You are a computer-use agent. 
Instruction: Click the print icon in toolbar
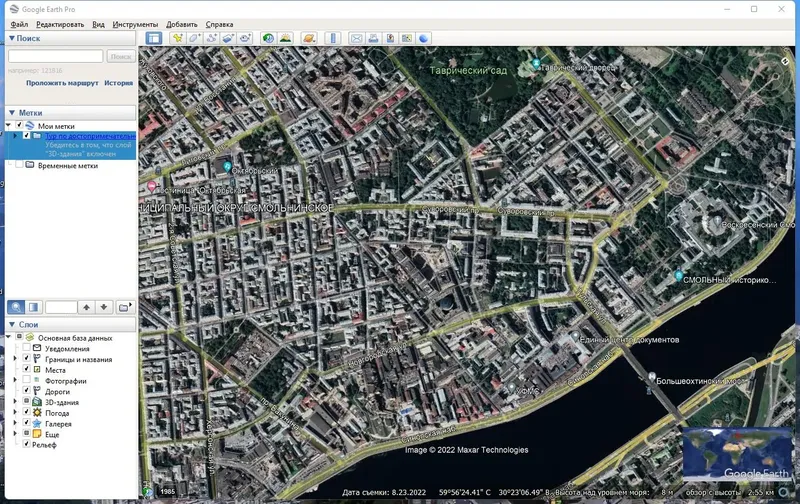[x=373, y=38]
